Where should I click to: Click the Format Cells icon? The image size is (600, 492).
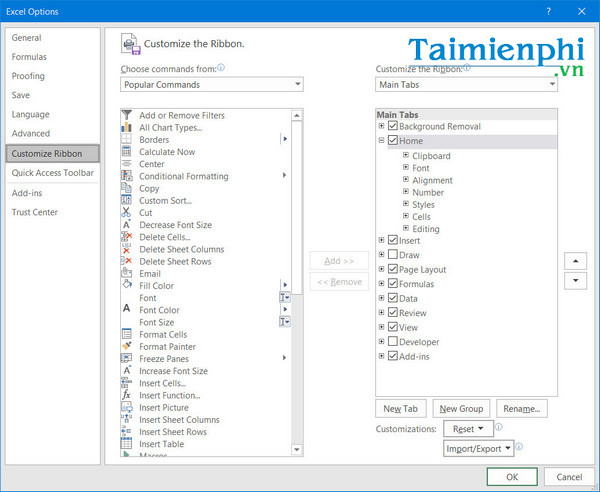tap(127, 334)
